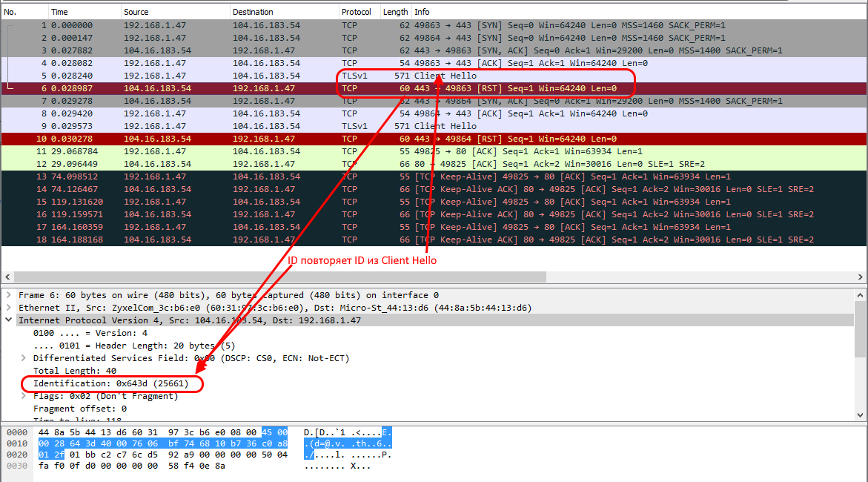Viewport: 868px width, 482px height.
Task: Expand the Frame 6 details row
Action: [x=9, y=295]
